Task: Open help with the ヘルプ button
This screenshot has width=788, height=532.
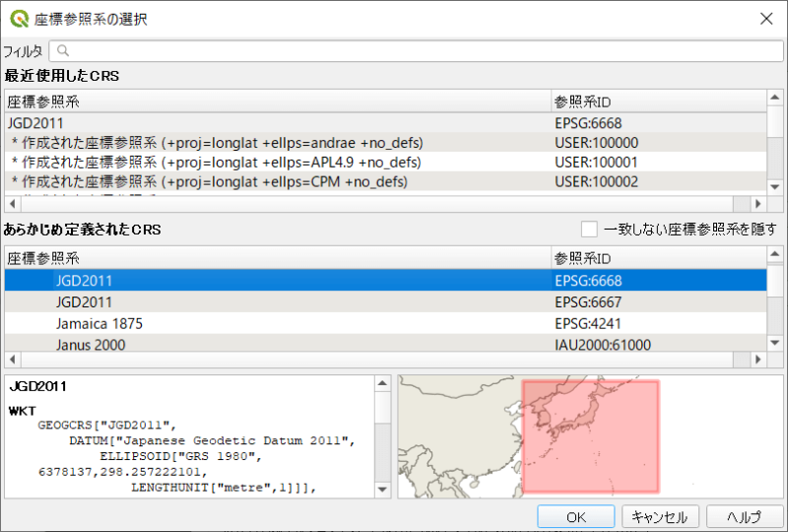Action: coord(745,516)
